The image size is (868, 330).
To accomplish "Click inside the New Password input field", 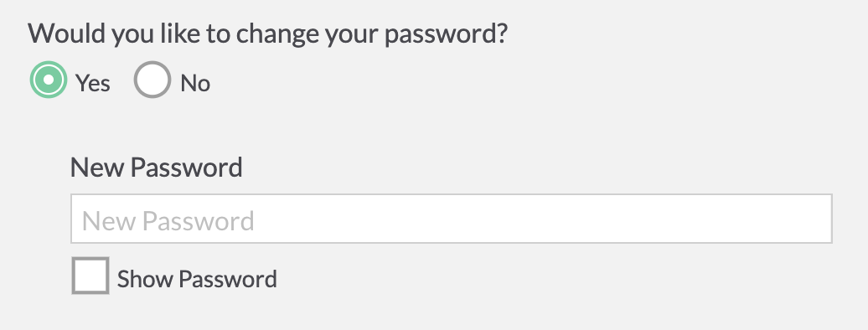I will (x=451, y=219).
